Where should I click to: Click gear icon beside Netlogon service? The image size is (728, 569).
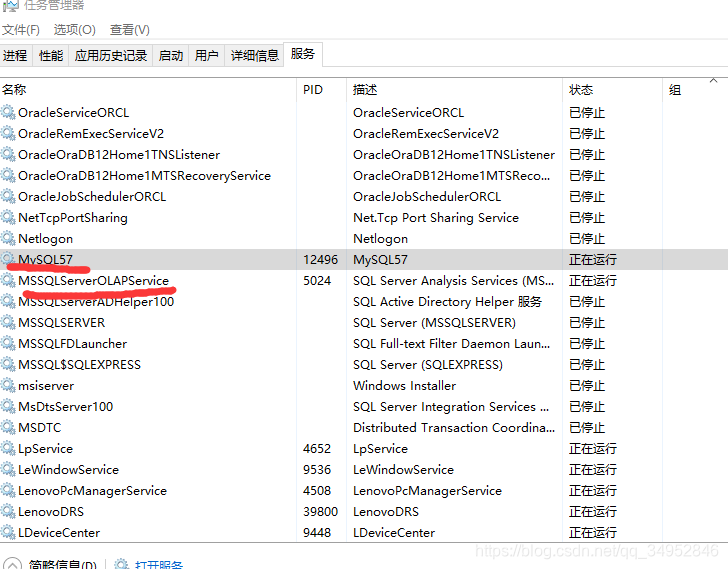pos(8,238)
